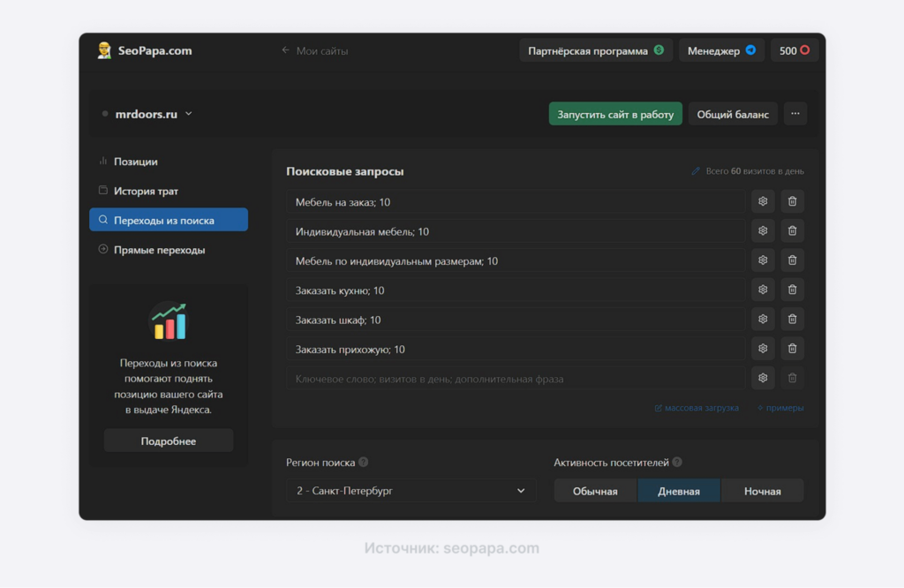
Task: Go to 'История трат' in sidebar
Action: (146, 191)
